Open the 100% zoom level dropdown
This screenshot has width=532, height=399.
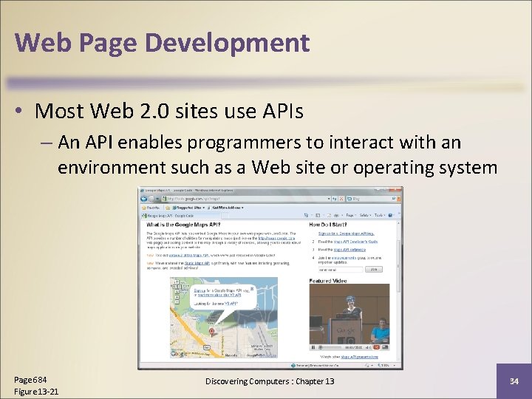395,366
